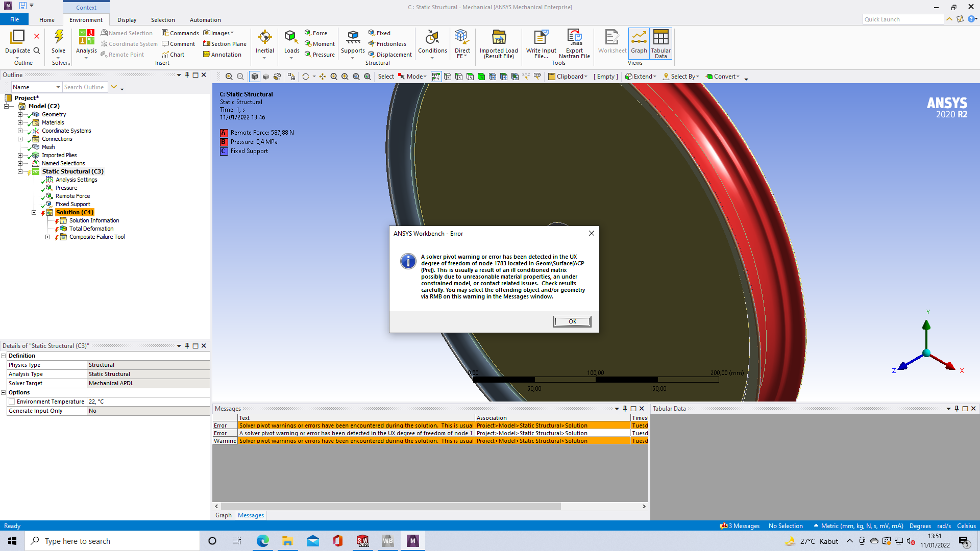Open the Export Nastran File tool

(x=574, y=38)
